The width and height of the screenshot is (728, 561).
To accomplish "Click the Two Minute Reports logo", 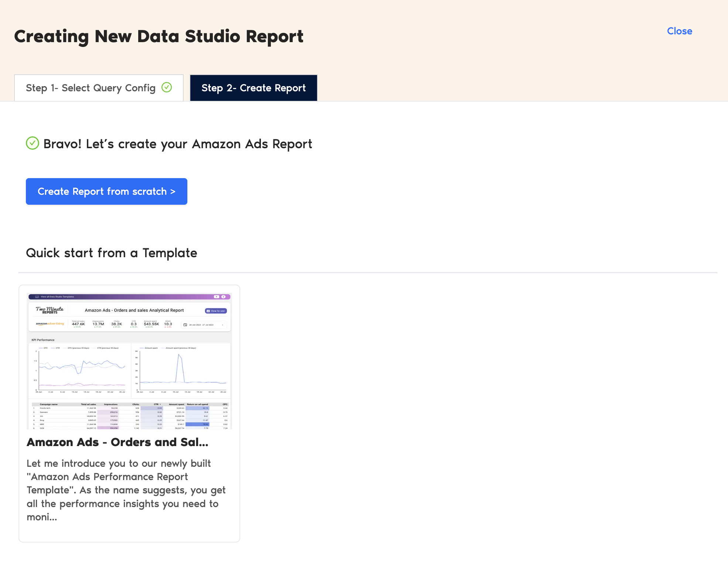I will tap(50, 310).
